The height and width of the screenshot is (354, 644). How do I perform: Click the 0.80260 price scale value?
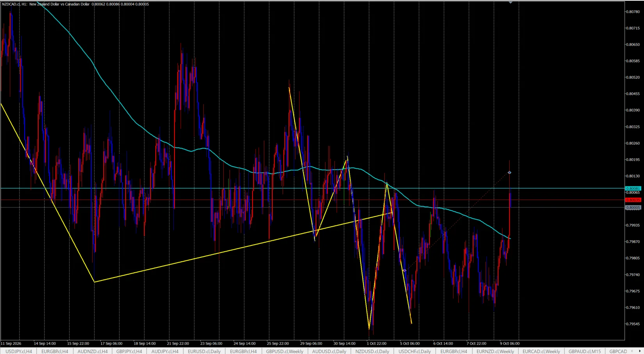tap(633, 143)
